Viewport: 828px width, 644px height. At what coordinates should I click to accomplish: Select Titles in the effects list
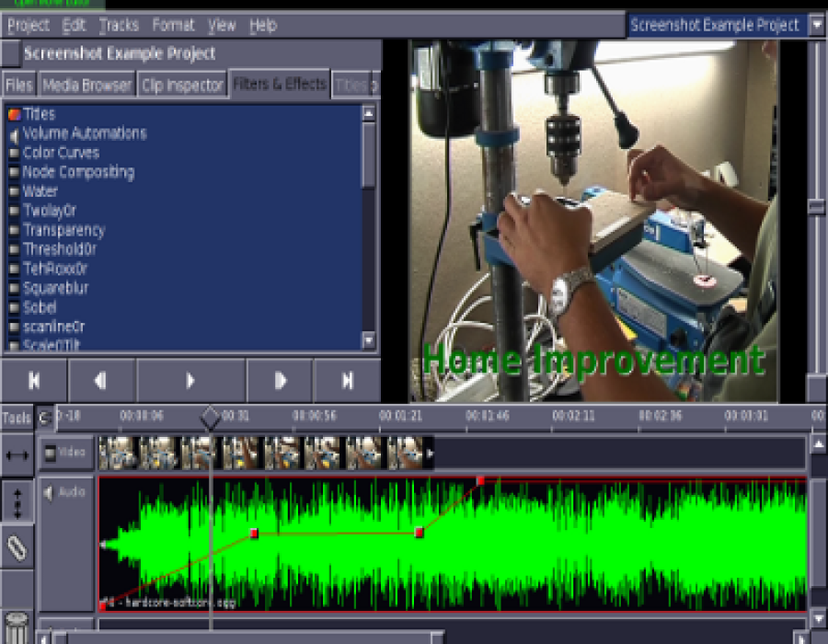39,113
